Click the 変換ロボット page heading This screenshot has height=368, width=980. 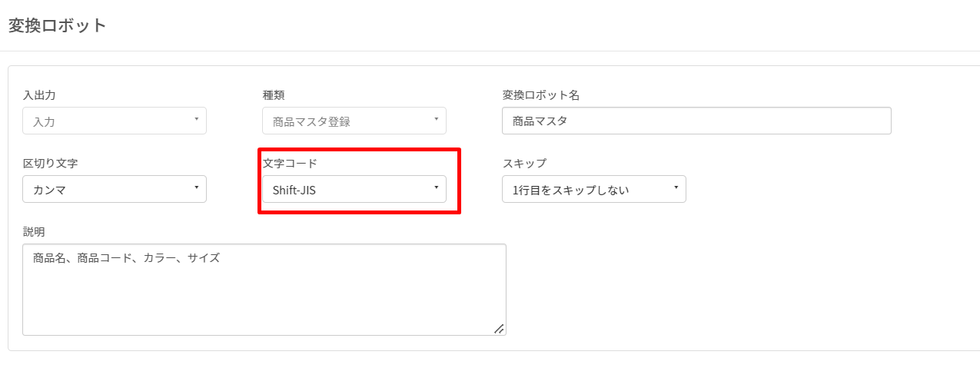click(x=57, y=25)
